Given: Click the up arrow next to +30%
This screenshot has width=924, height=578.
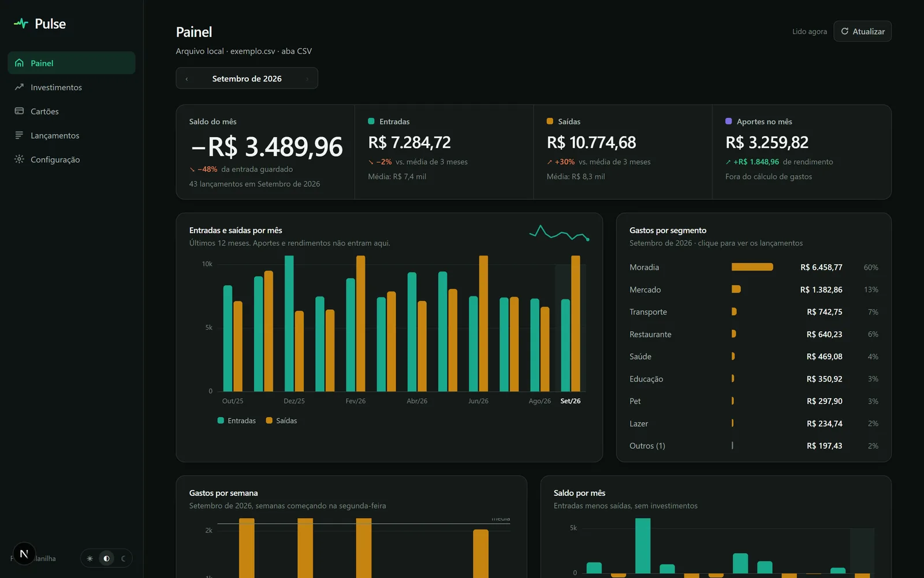Looking at the screenshot, I should coord(550,162).
